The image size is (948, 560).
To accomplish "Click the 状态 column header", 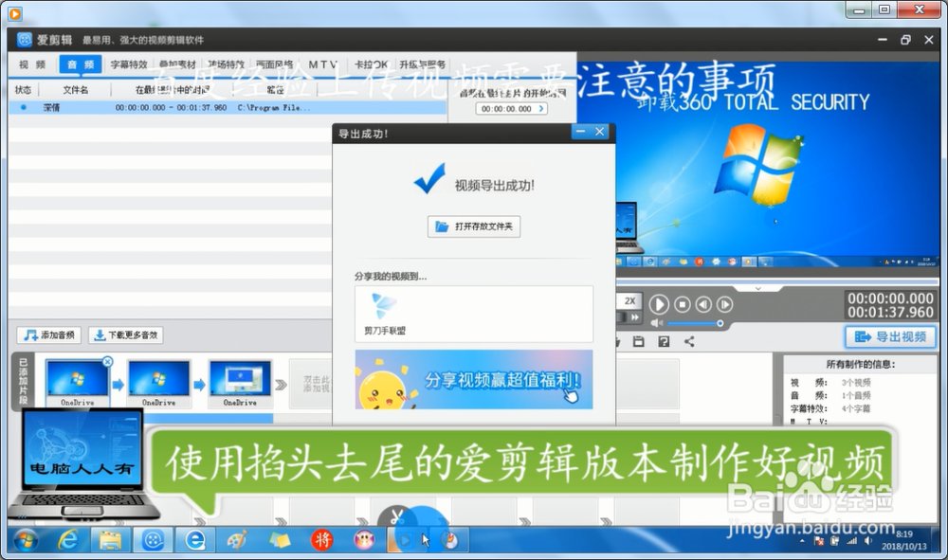I will [23, 90].
